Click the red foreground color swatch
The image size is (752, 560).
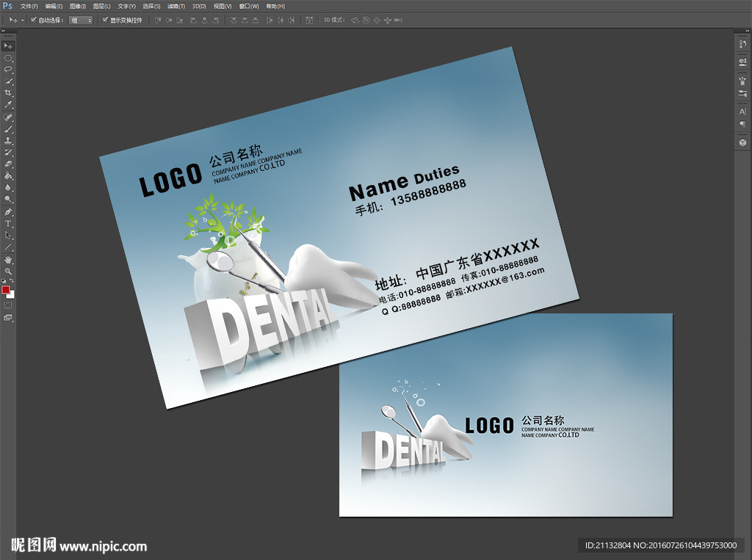[5, 290]
